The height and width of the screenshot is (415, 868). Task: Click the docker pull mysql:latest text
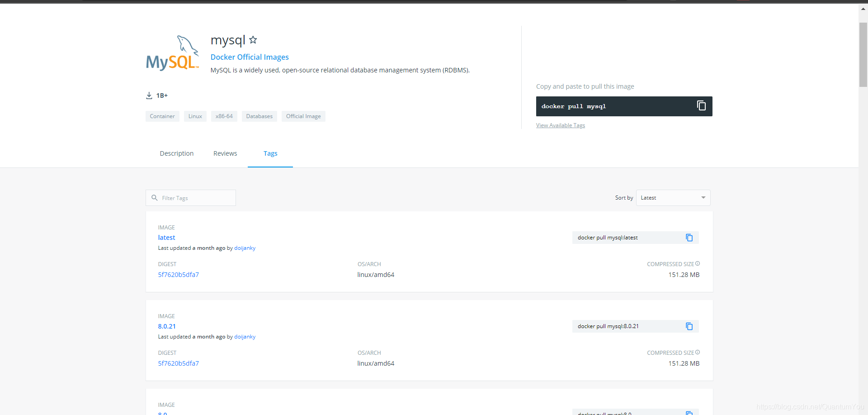pyautogui.click(x=608, y=238)
